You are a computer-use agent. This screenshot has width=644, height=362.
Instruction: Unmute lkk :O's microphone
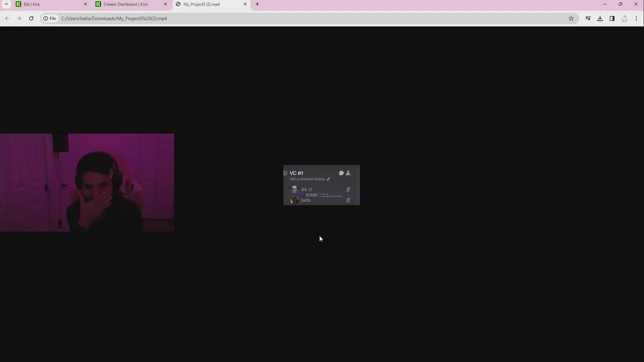(x=348, y=190)
